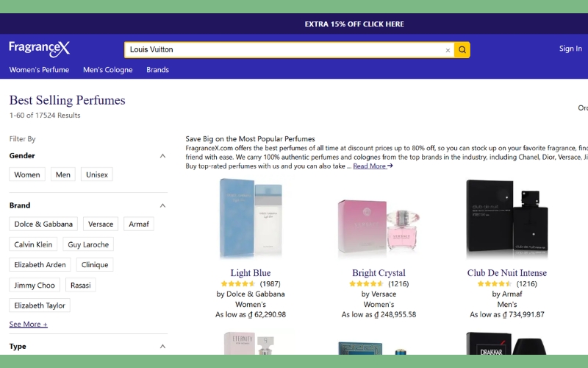Image resolution: width=588 pixels, height=368 pixels.
Task: Click the Extra 15% Off banner
Action: pyautogui.click(x=354, y=24)
